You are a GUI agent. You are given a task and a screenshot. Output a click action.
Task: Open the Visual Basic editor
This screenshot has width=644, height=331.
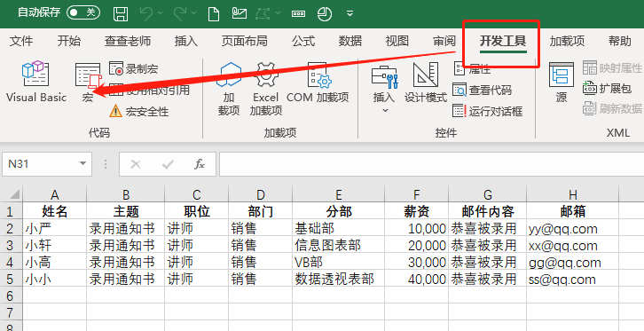[36, 82]
